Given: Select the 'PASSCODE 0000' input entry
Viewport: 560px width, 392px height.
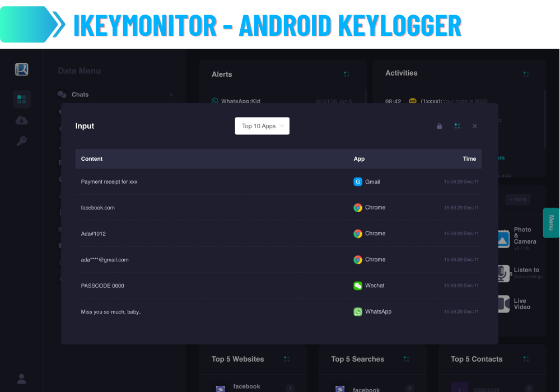Looking at the screenshot, I should (102, 286).
